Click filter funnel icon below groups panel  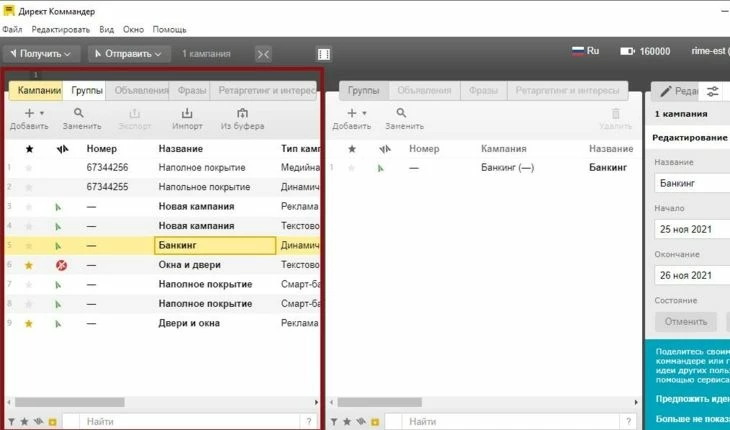(x=334, y=422)
